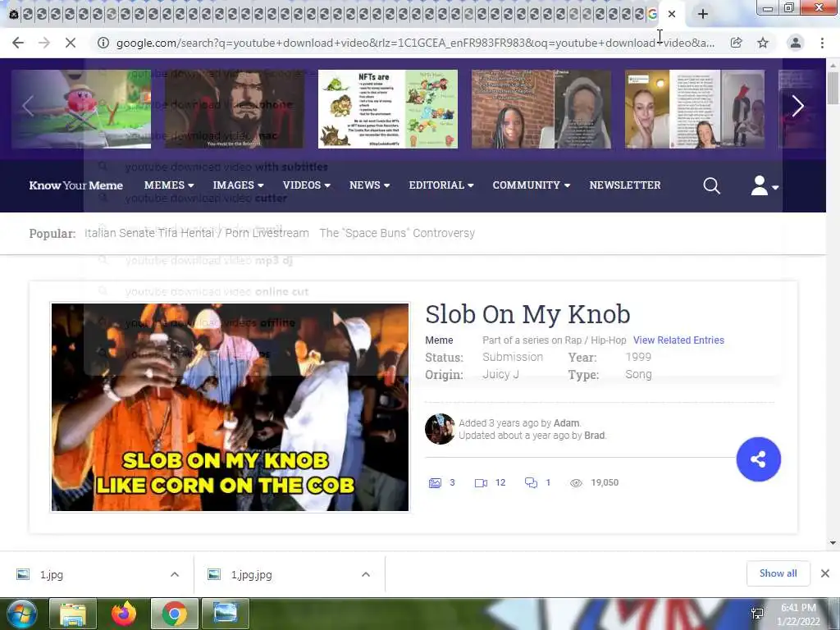
Task: Click Show all downloads button
Action: [778, 573]
